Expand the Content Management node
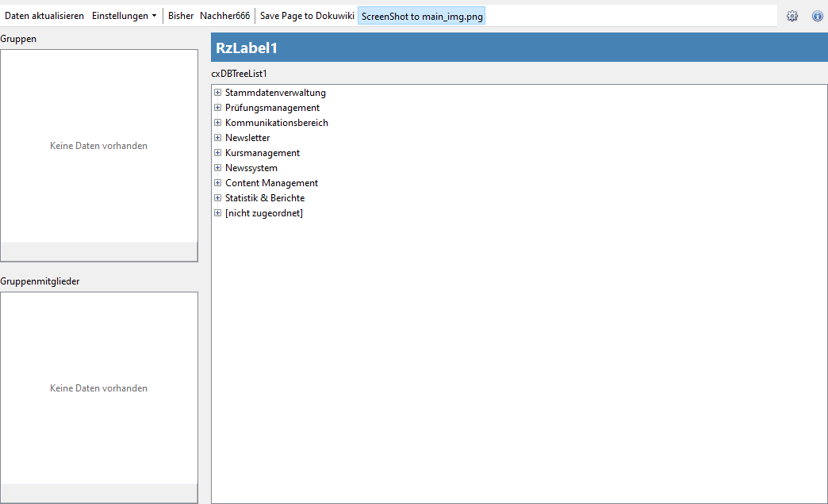 (x=217, y=183)
